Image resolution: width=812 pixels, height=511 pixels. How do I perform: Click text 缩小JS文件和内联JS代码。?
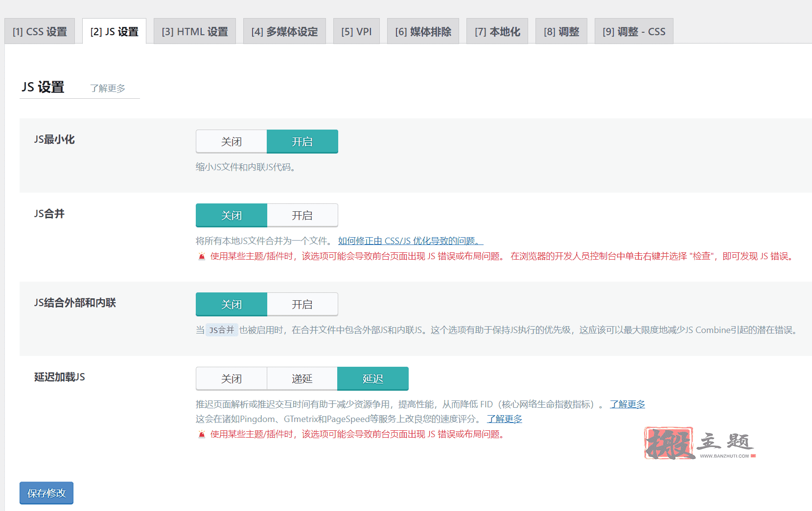click(246, 167)
